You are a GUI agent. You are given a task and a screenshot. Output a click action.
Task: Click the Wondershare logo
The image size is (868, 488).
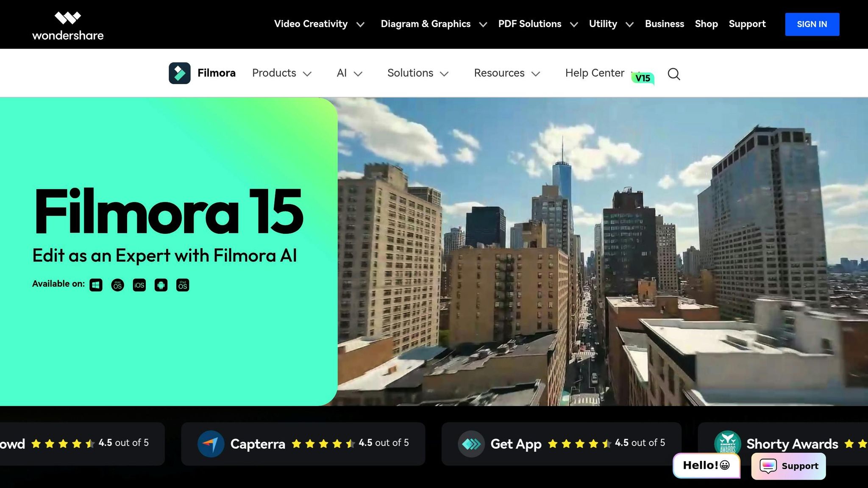pyautogui.click(x=68, y=26)
